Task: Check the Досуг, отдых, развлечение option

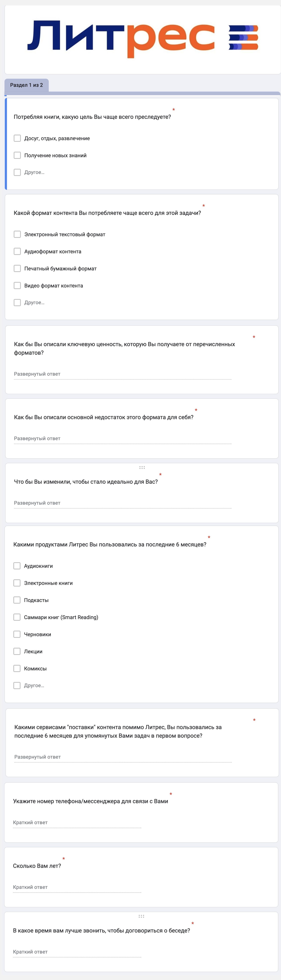Action: click(17, 138)
